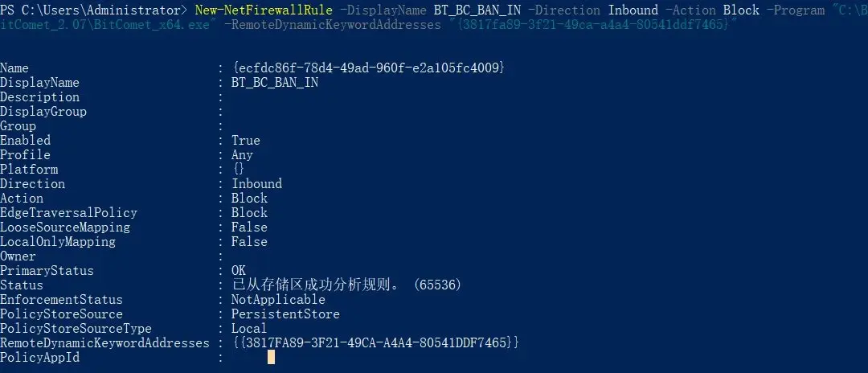868x373 pixels.
Task: Click the NotApplicable EnforcementStatus value
Action: click(x=278, y=300)
